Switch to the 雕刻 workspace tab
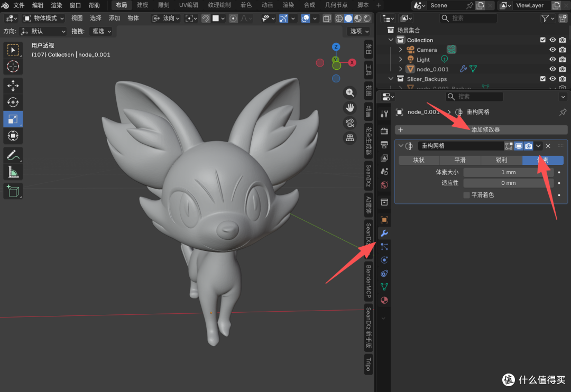 [x=164, y=5]
